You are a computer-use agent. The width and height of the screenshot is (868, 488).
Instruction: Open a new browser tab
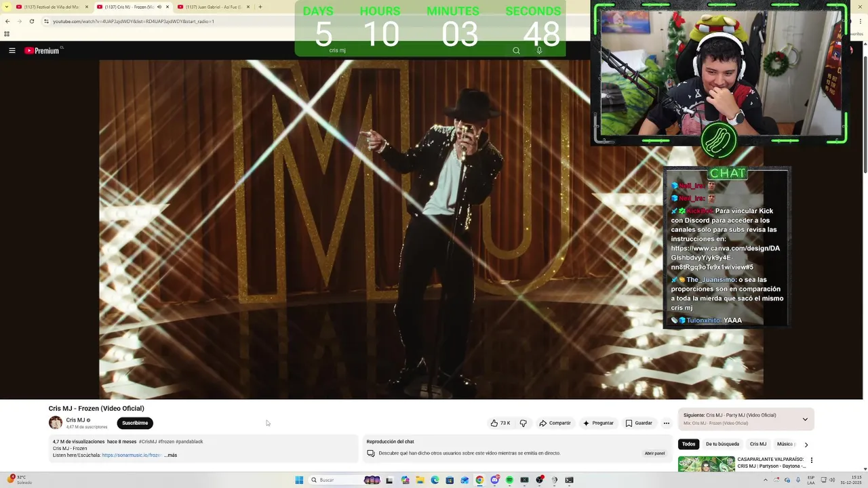tap(260, 7)
